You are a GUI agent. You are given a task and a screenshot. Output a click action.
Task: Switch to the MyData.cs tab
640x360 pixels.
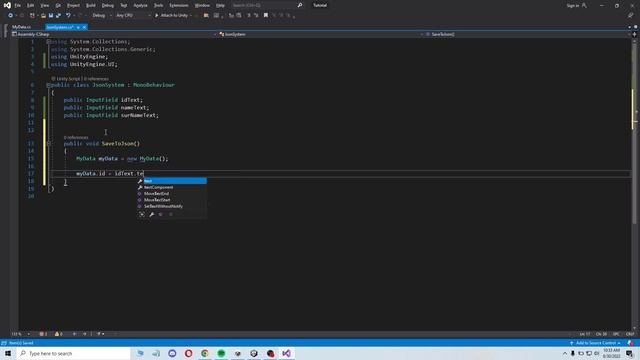(x=22, y=27)
